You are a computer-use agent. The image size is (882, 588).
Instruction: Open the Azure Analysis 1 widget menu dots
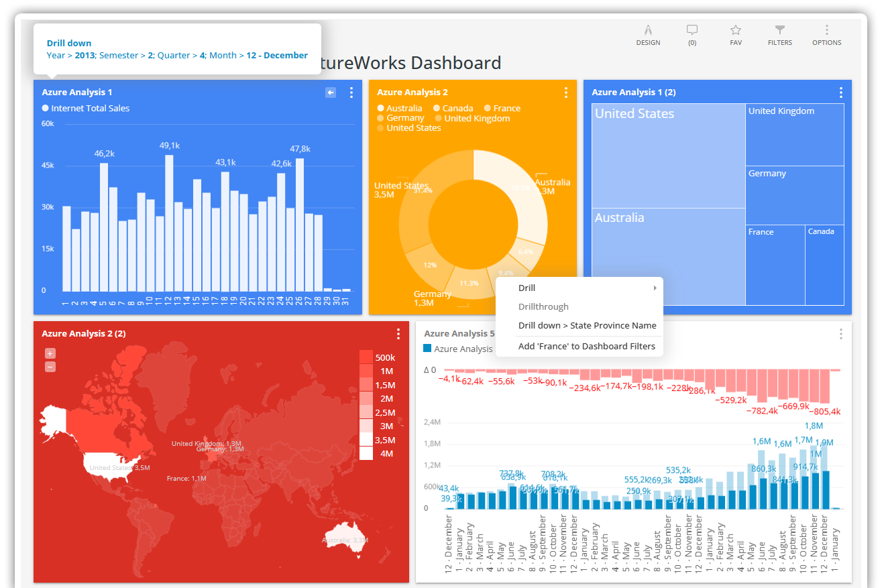pos(351,93)
